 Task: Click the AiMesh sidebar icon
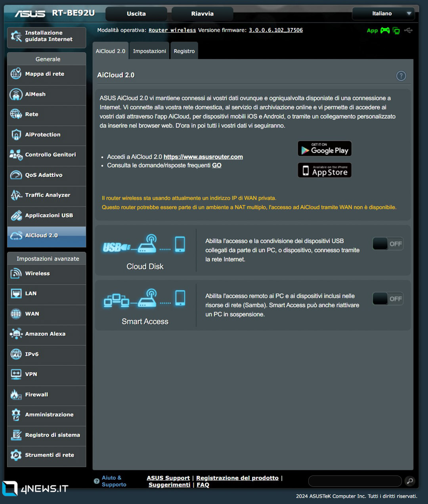coord(16,94)
